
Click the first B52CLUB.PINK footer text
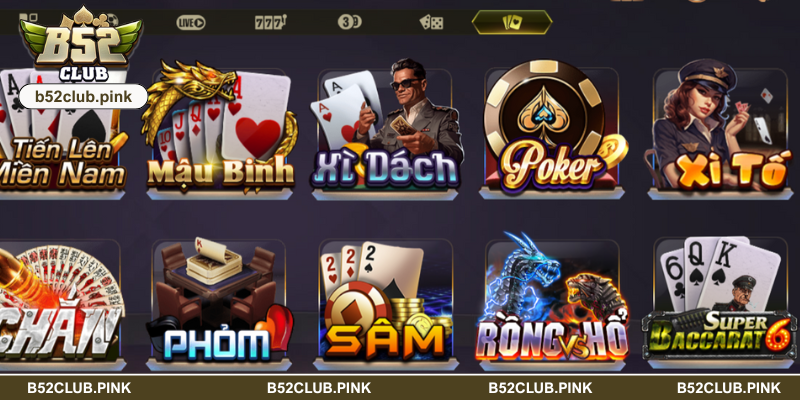click(x=79, y=388)
